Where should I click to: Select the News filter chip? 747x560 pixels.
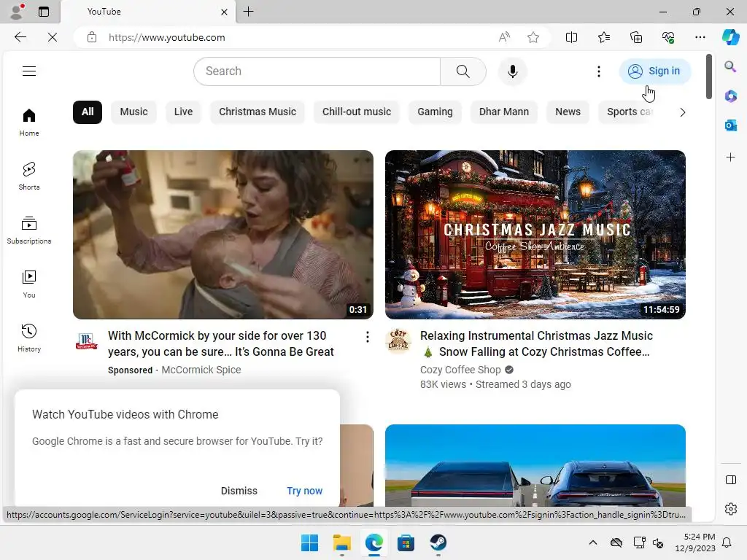coord(568,112)
